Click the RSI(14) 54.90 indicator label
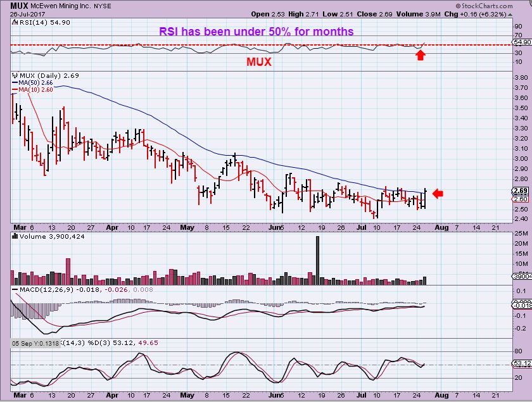Image resolution: width=532 pixels, height=402 pixels. point(45,22)
